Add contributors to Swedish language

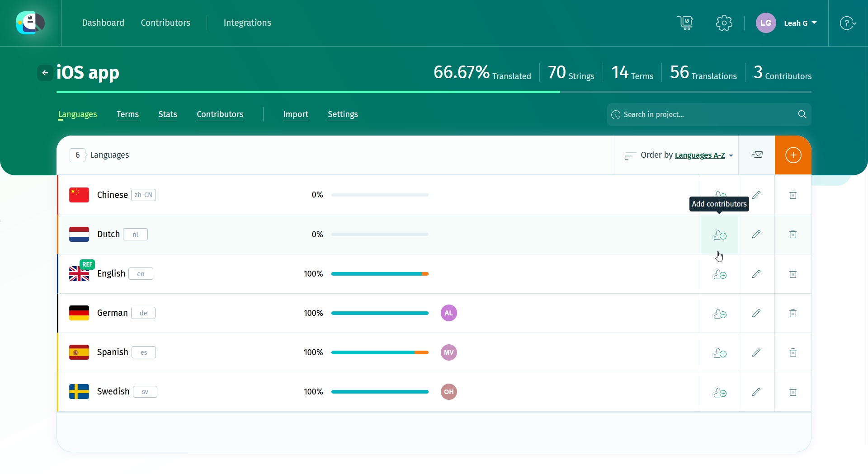click(x=719, y=392)
